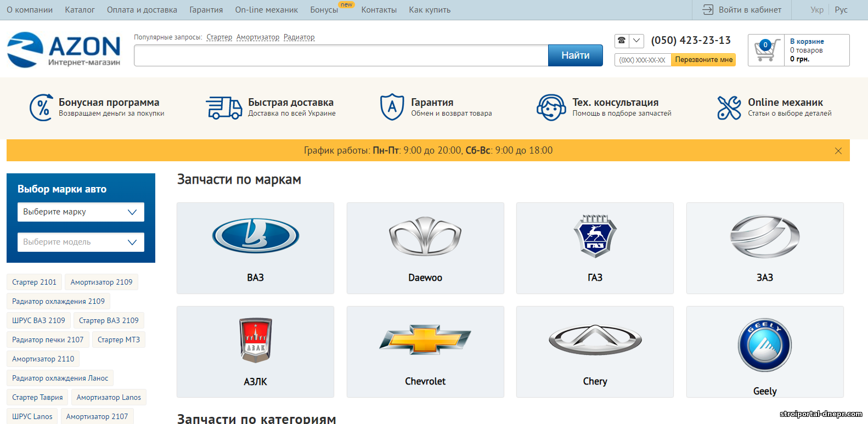
Task: Click the callback phone number field
Action: pyautogui.click(x=642, y=60)
